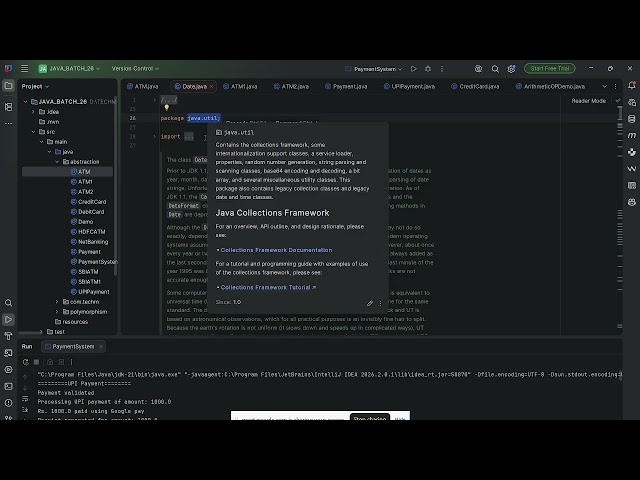Open the Services tool window icon

click(8, 369)
